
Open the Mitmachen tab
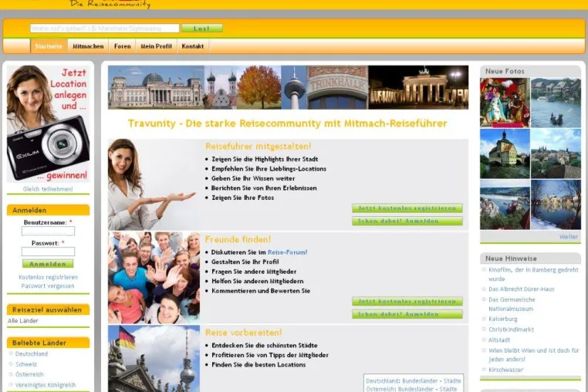(88, 46)
